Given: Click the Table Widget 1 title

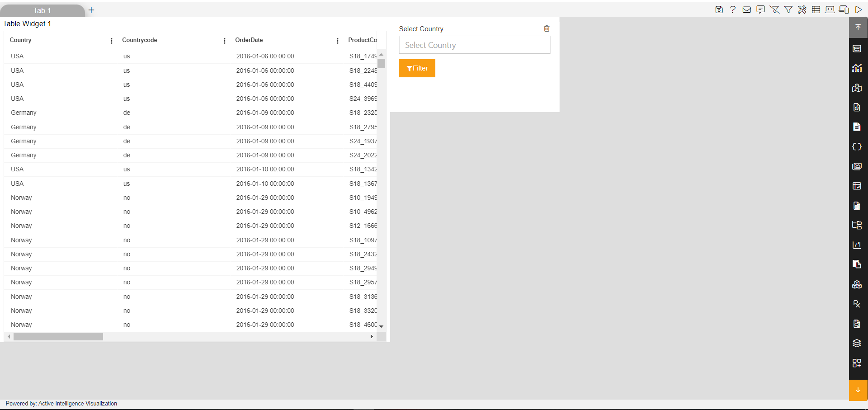Looking at the screenshot, I should tap(27, 24).
